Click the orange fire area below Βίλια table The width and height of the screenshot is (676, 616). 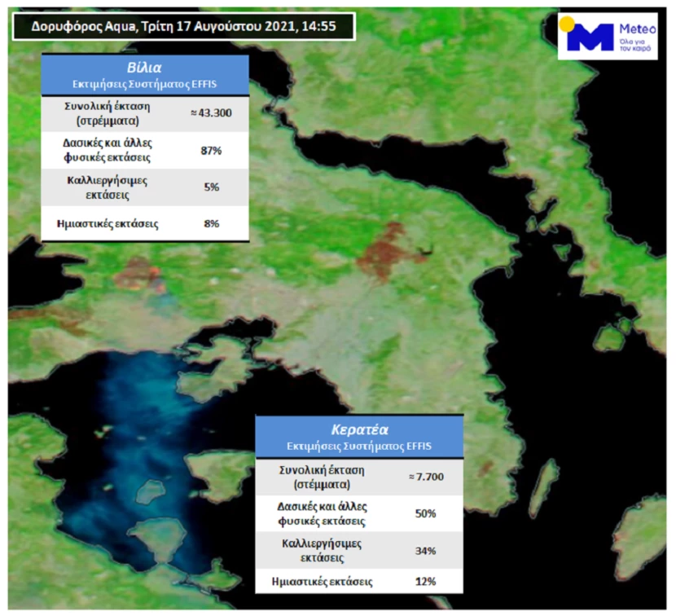(140, 274)
